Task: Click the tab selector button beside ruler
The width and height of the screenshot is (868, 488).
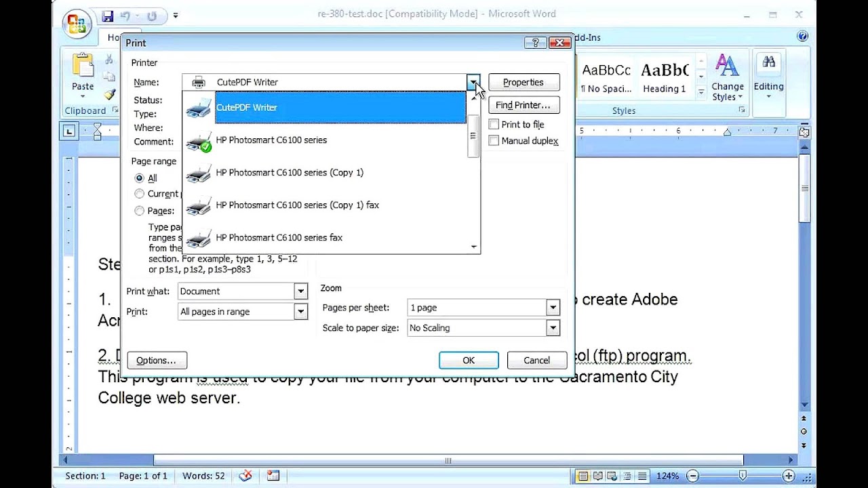Action: click(69, 131)
